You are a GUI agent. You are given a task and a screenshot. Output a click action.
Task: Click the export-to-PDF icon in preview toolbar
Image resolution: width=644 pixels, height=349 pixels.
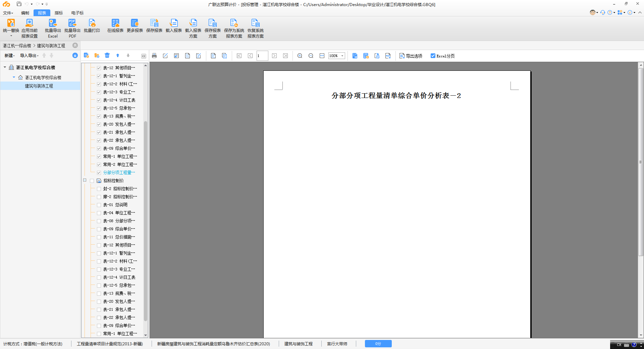click(x=388, y=56)
